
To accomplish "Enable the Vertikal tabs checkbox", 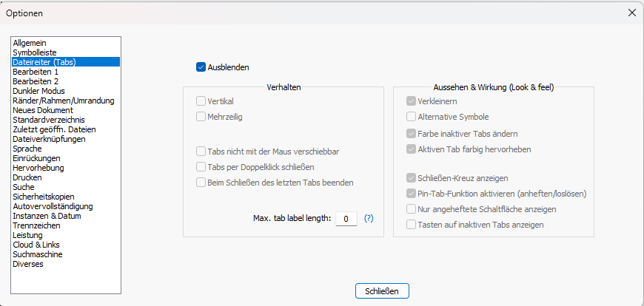I will pyautogui.click(x=201, y=101).
